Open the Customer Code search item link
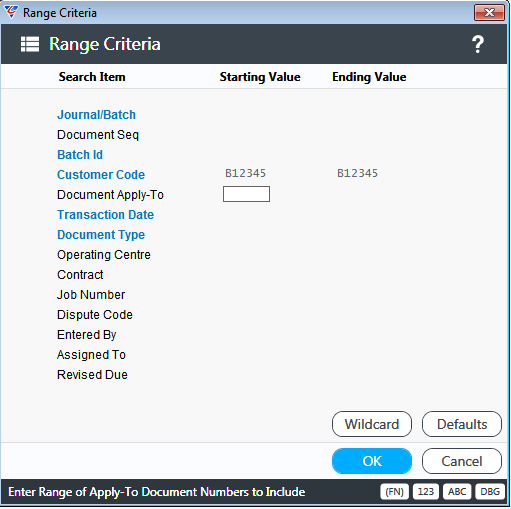The width and height of the screenshot is (511, 509). [x=101, y=175]
